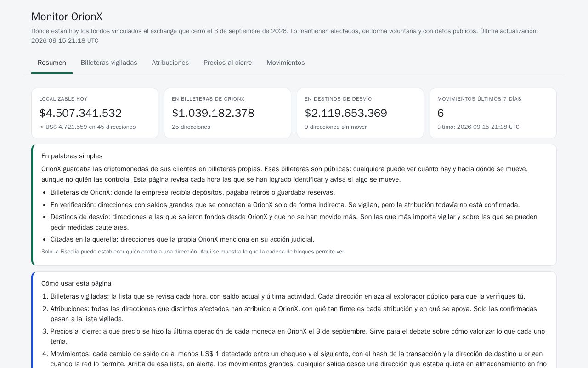Click the '25 direcciones' caption
588x368 pixels.
click(191, 127)
